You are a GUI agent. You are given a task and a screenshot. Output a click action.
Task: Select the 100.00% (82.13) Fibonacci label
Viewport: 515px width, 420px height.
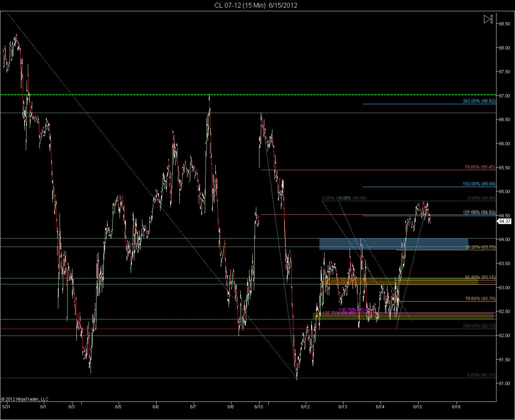[x=479, y=326]
